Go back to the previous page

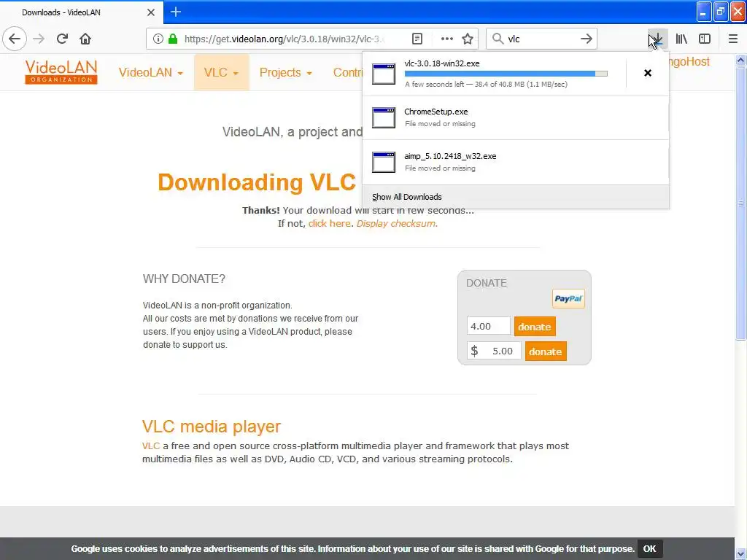15,39
